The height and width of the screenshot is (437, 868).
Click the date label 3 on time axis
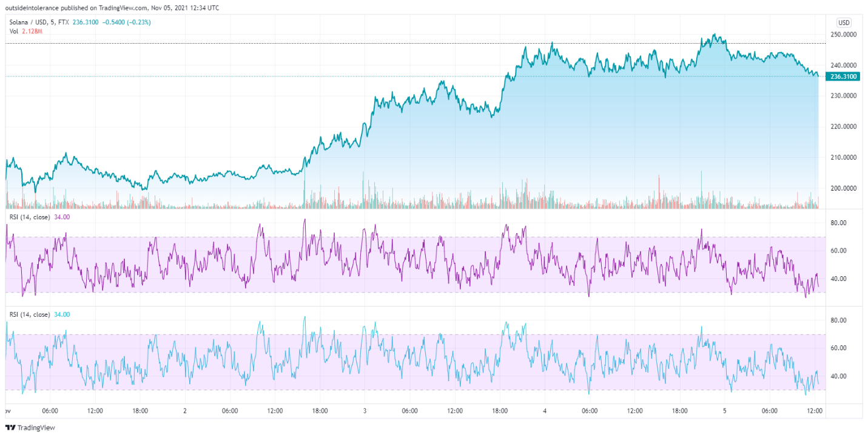[365, 411]
